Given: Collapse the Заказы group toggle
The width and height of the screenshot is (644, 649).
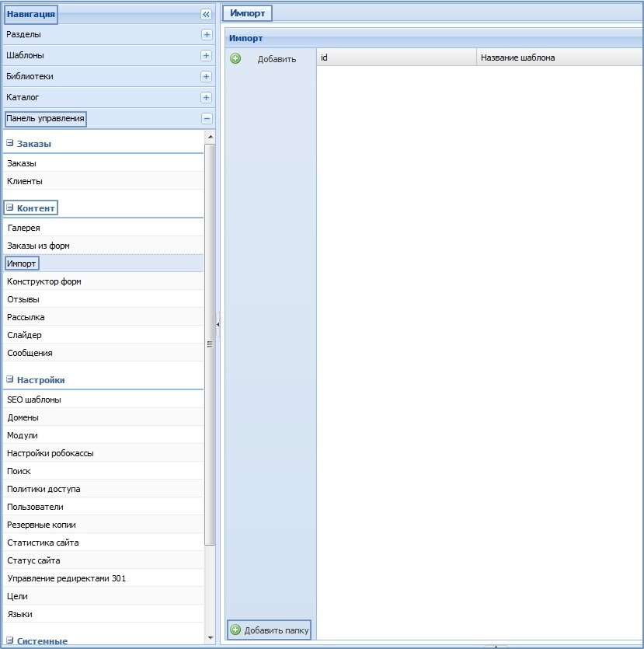Looking at the screenshot, I should pyautogui.click(x=10, y=144).
